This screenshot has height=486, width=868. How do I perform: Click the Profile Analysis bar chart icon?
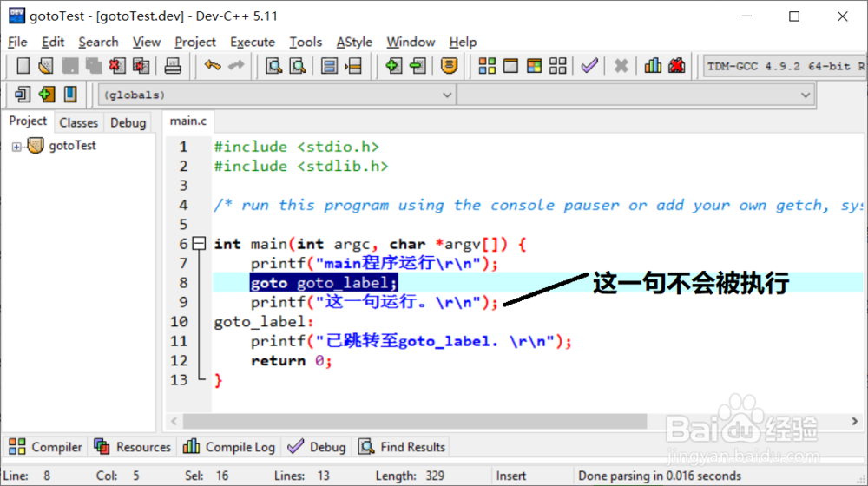pos(653,66)
